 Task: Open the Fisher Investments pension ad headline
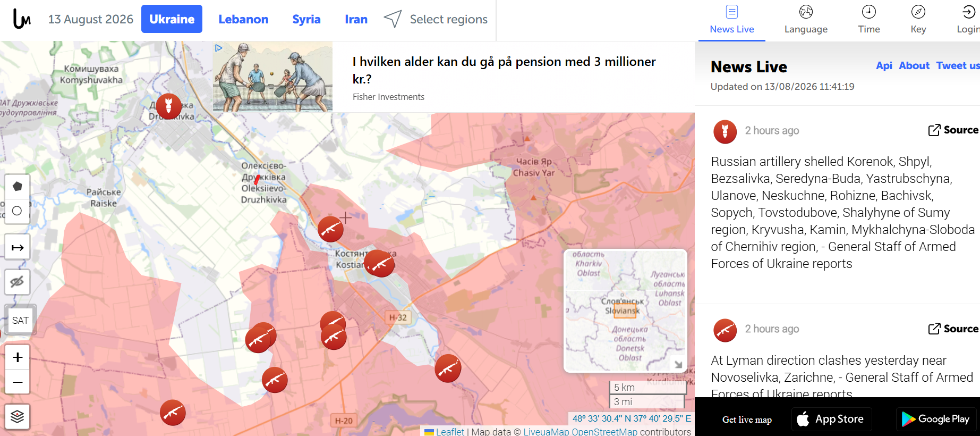(504, 70)
